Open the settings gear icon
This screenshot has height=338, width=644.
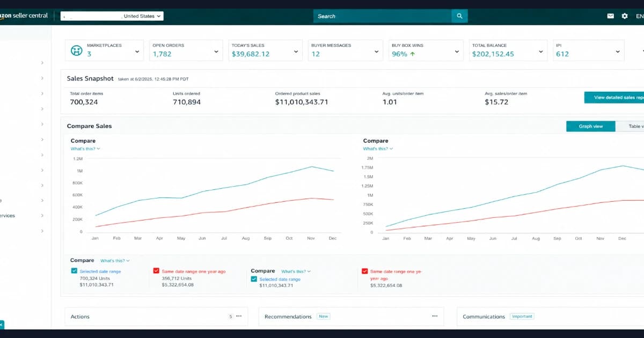pos(625,16)
